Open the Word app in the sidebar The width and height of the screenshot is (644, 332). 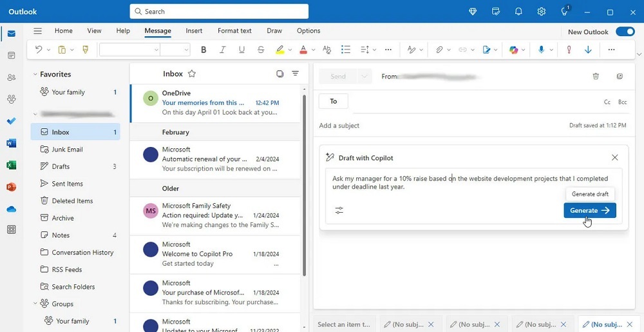pos(11,143)
